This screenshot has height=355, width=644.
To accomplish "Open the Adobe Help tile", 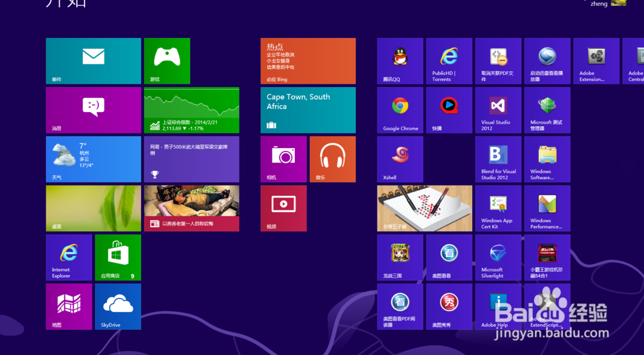I will coord(498,307).
